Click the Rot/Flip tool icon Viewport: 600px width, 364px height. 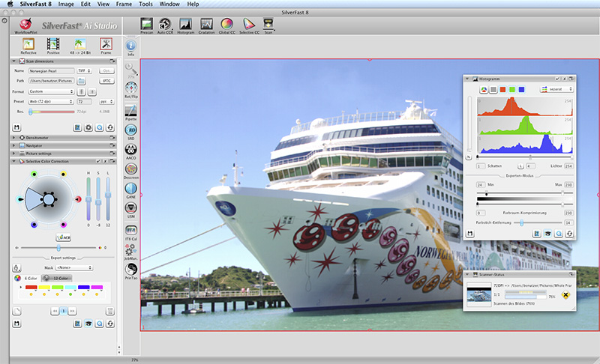point(130,89)
